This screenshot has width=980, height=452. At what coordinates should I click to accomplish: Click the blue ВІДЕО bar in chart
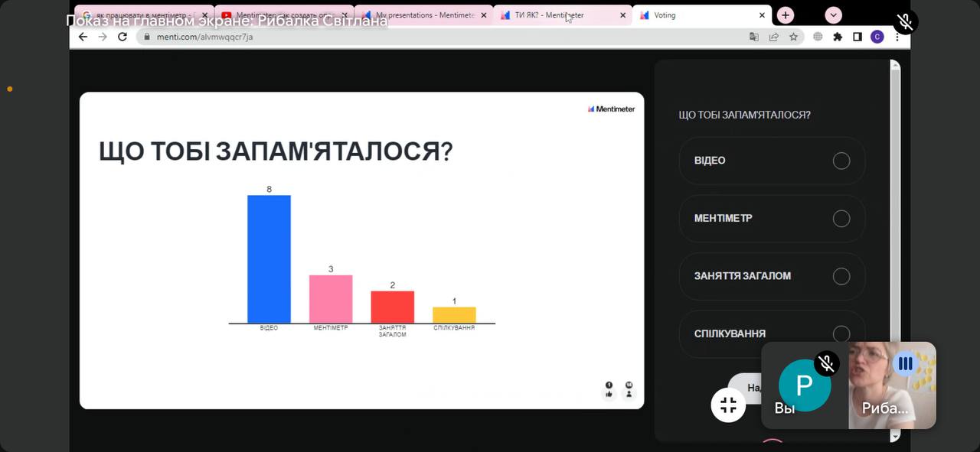pos(269,259)
